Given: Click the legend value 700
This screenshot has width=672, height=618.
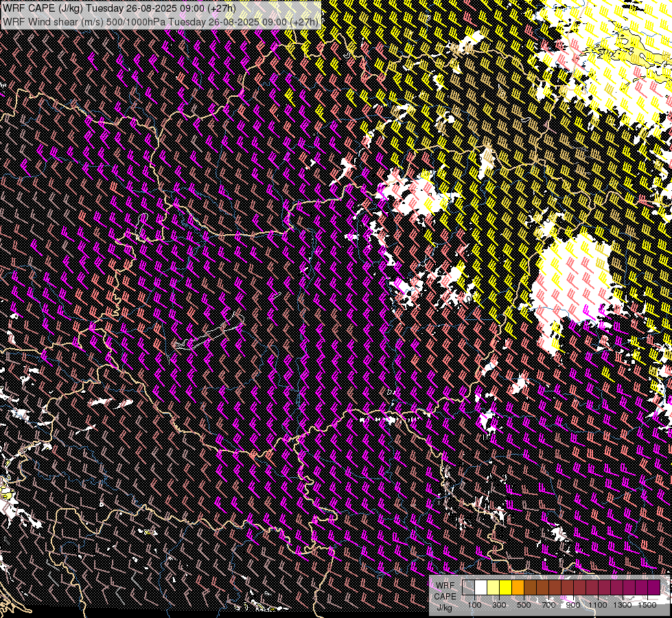Looking at the screenshot, I should click(548, 605).
